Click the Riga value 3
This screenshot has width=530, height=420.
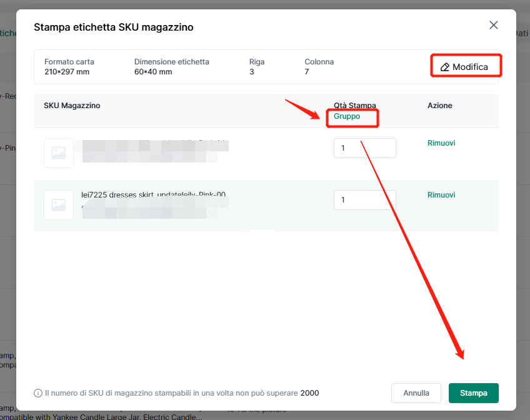251,72
